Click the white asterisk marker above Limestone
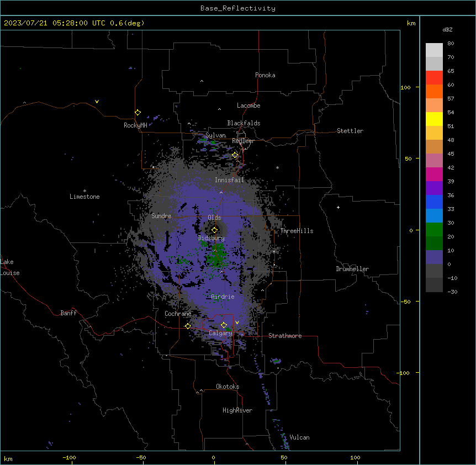The image size is (476, 465). [84, 191]
